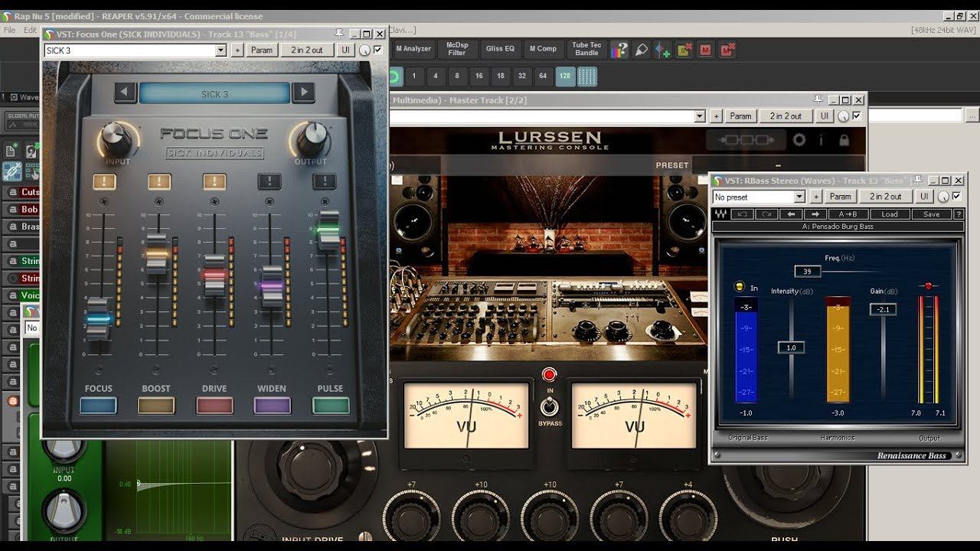This screenshot has height=551, width=980.
Task: Toggle Focus One plugin bypass checkbox
Action: tap(377, 50)
